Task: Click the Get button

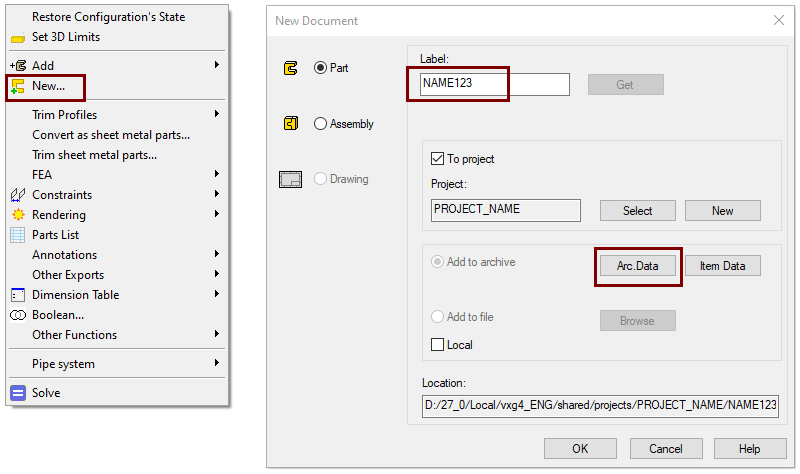Action: click(x=626, y=85)
